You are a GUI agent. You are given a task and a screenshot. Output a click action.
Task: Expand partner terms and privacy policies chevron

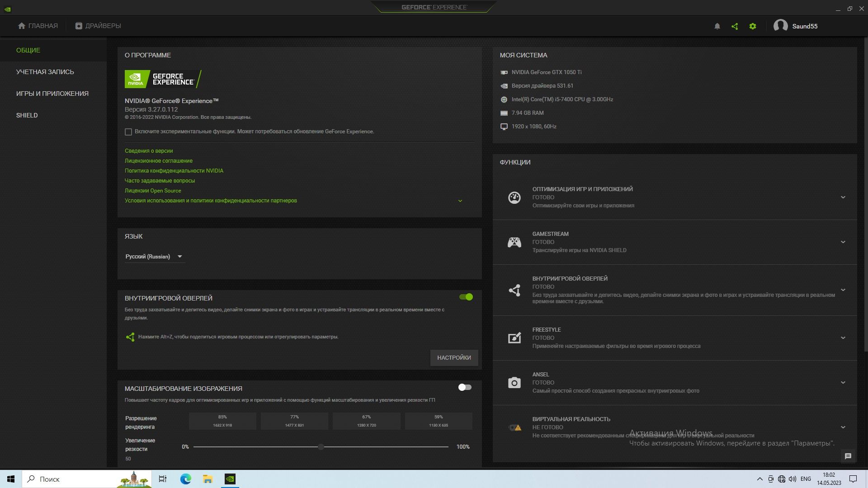[460, 201]
